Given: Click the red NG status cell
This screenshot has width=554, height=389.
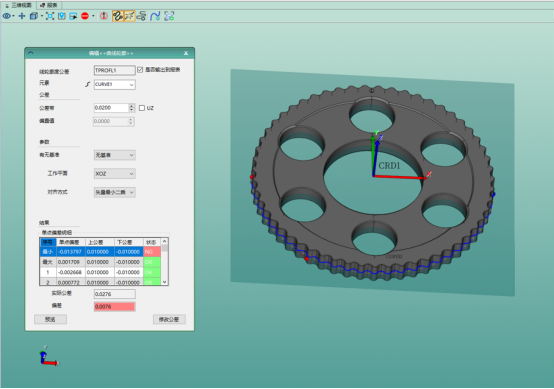Looking at the screenshot, I should click(x=152, y=252).
